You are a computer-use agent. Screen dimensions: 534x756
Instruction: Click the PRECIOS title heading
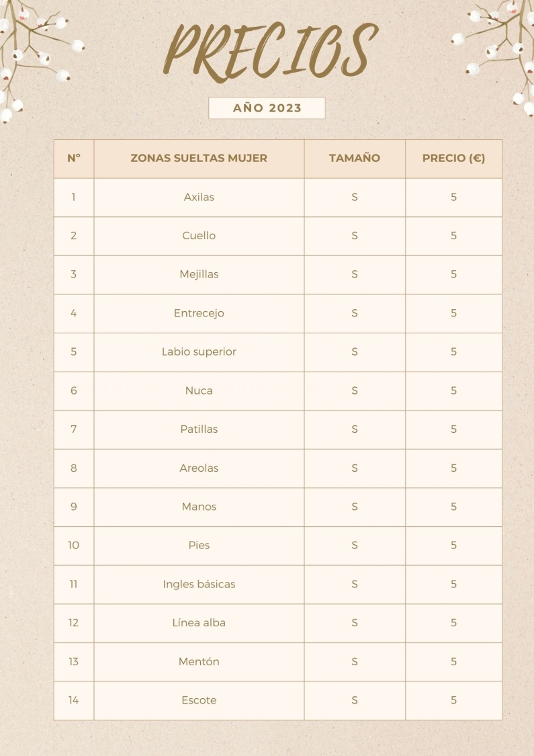coord(270,50)
